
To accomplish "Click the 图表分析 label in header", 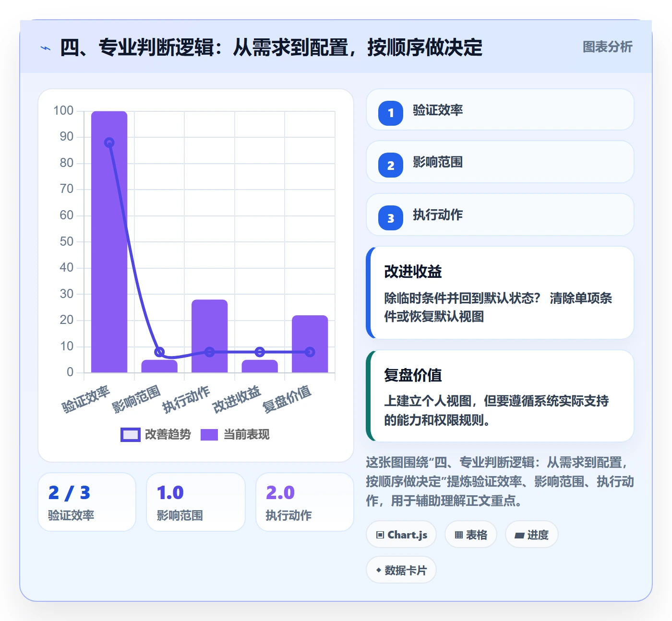I will [x=607, y=47].
